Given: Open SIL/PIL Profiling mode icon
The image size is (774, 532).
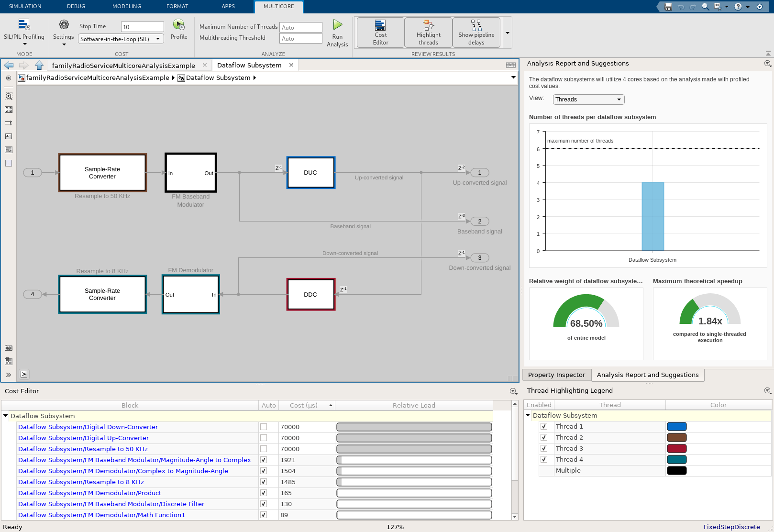Looking at the screenshot, I should point(24,24).
